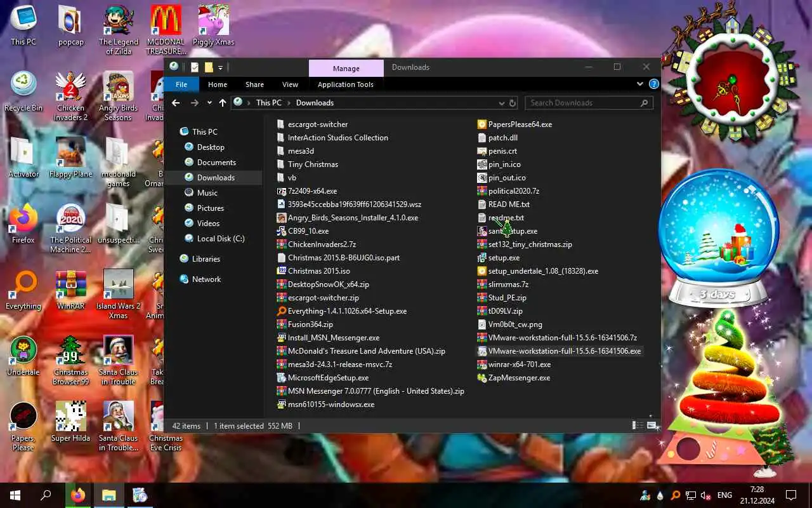
Task: Click the Properties icon in Explorer title bar
Action: (195, 67)
